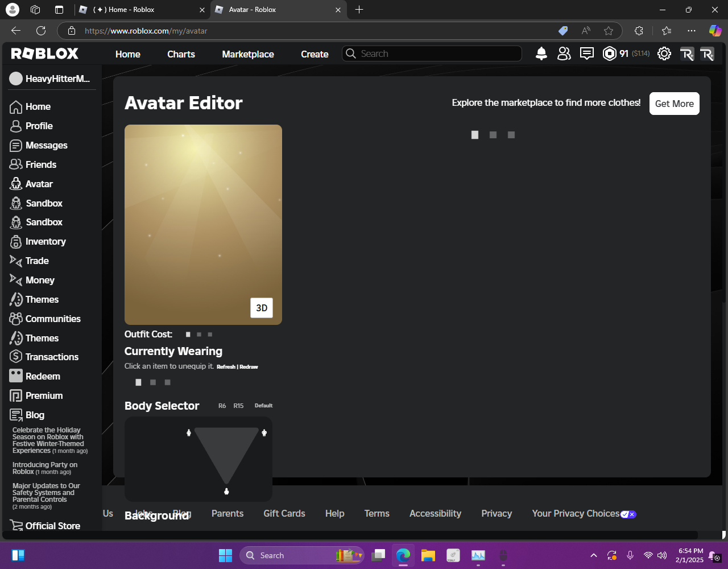
Task: Select the R6 body type
Action: pos(222,406)
